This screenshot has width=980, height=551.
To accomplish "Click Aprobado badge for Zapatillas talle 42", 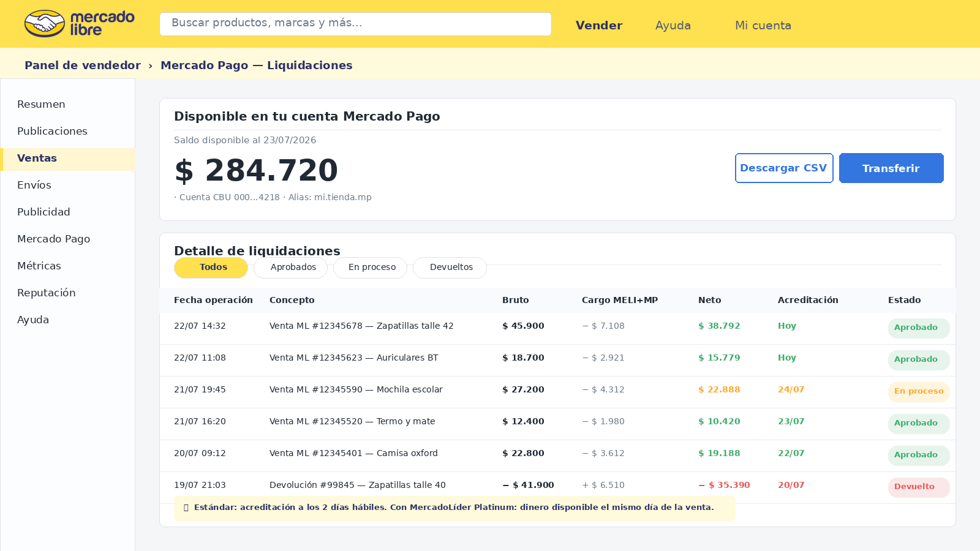I will pyautogui.click(x=919, y=328).
